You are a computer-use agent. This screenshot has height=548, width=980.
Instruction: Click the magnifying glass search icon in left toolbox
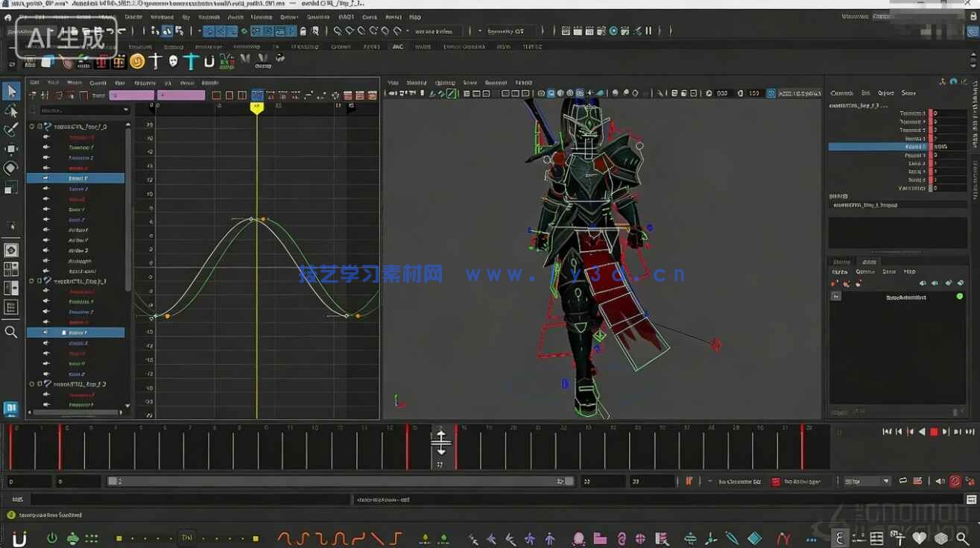(11, 332)
